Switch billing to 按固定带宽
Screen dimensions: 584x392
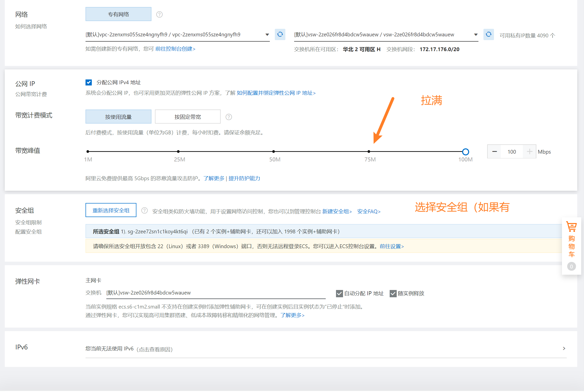[x=188, y=117]
